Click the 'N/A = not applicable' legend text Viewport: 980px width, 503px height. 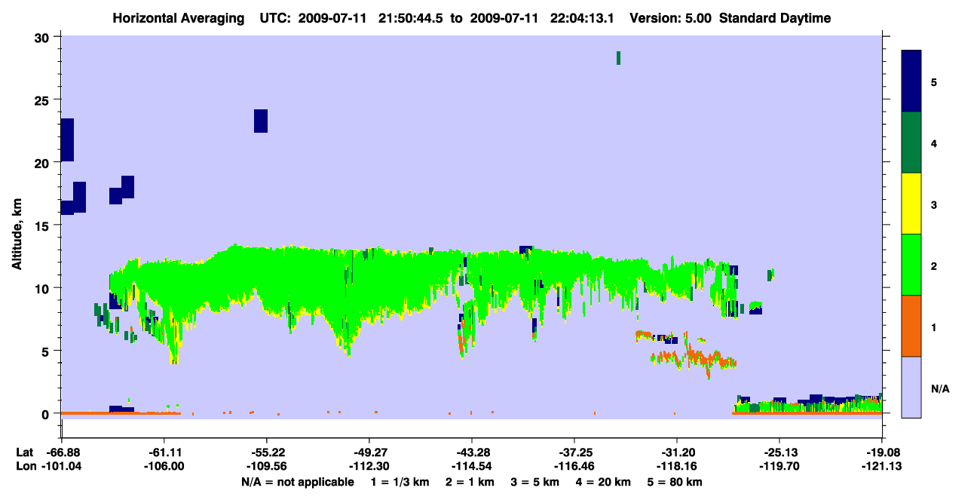[297, 482]
